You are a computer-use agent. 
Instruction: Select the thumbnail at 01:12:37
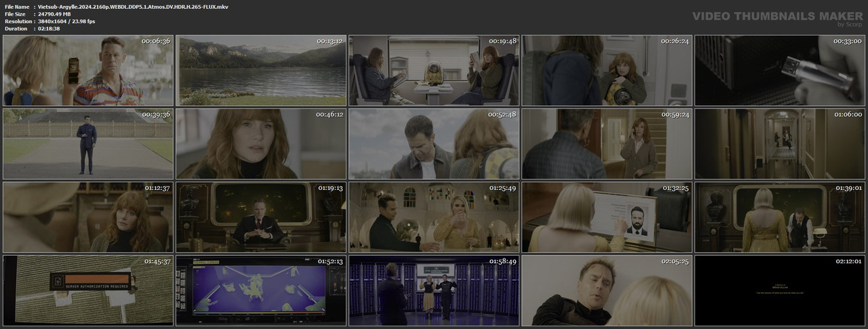coord(87,217)
